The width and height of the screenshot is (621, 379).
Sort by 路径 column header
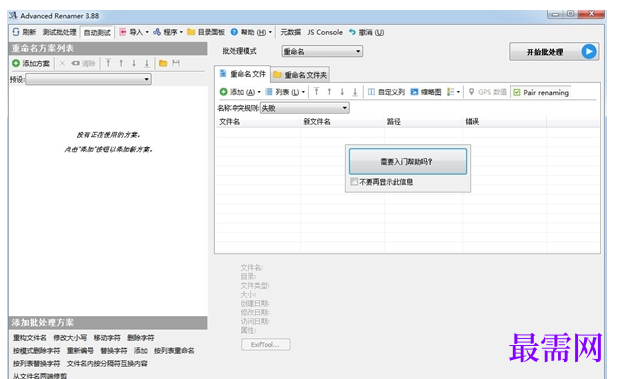coord(423,122)
